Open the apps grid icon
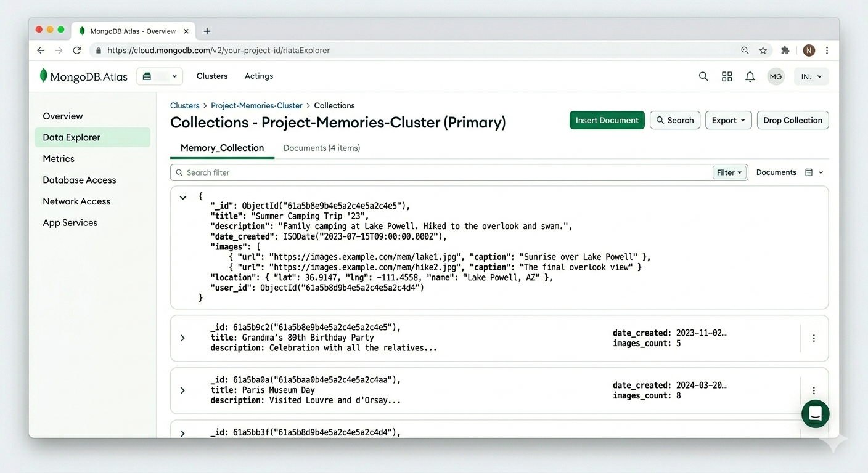The width and height of the screenshot is (868, 473). pos(727,76)
